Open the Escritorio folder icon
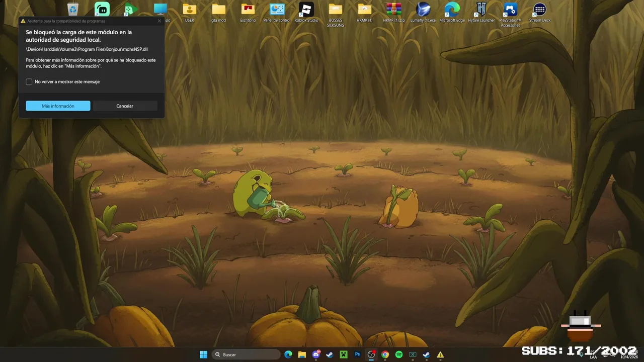 tap(248, 13)
